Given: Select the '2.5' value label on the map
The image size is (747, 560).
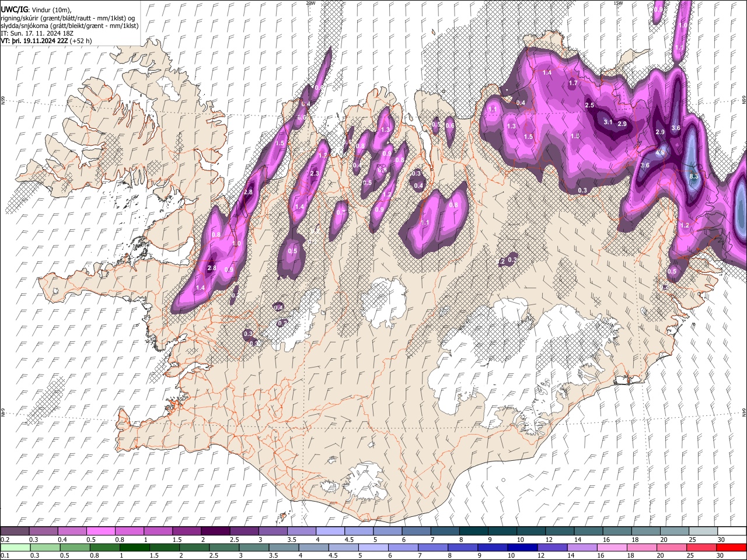Looking at the screenshot, I should 589,105.
